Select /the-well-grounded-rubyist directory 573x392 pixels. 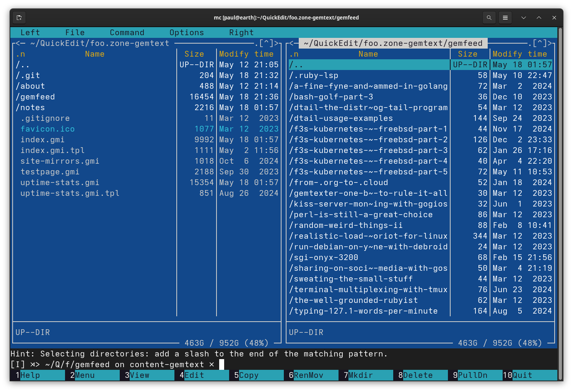coord(421,300)
